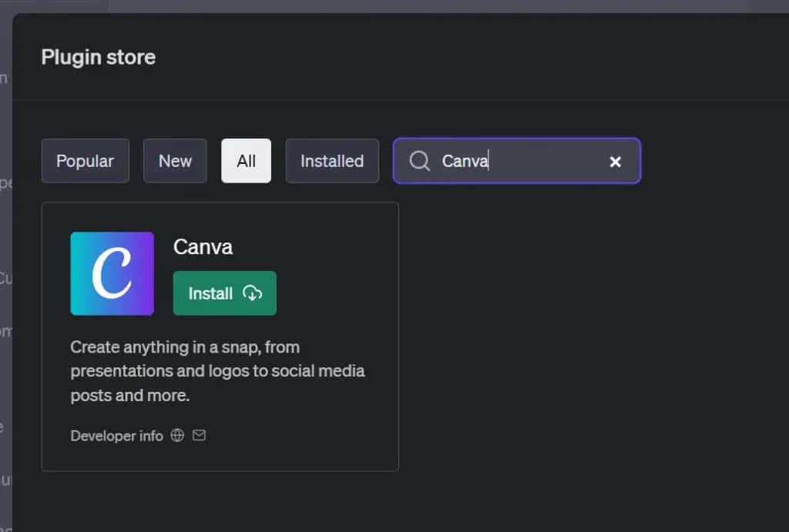Select the New filter tab
The image size is (789, 532).
point(175,161)
